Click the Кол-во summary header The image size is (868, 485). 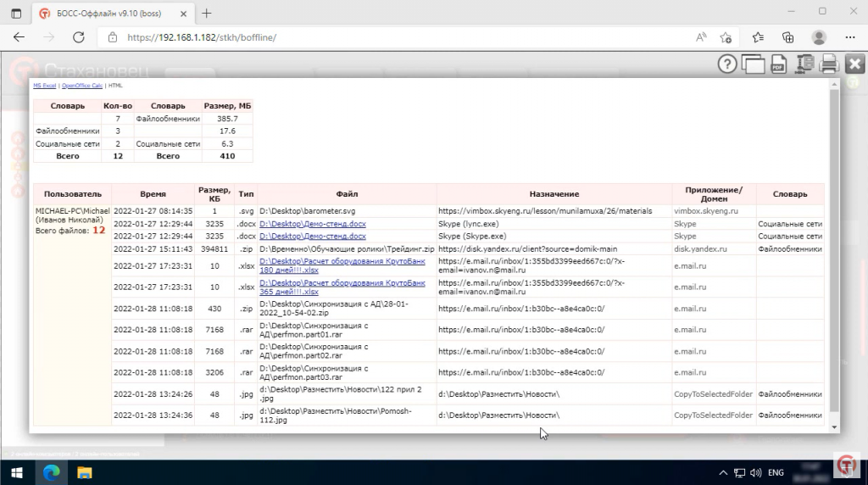(118, 106)
